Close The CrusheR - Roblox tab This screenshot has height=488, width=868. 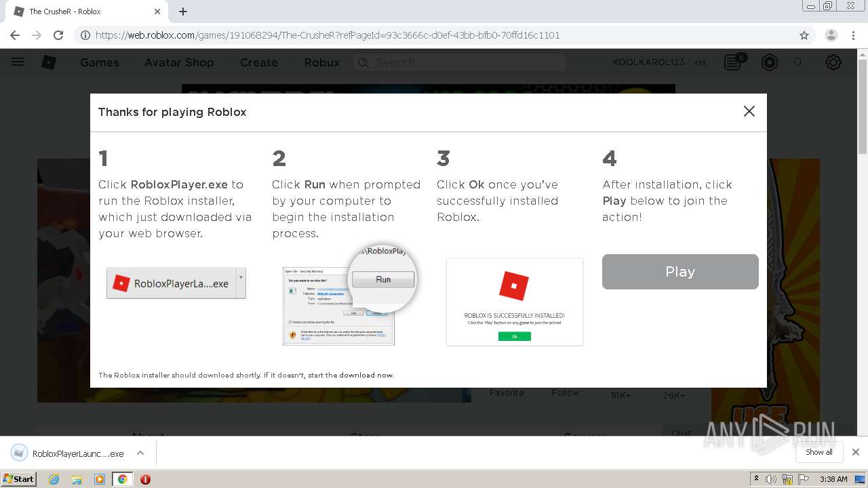pos(157,12)
